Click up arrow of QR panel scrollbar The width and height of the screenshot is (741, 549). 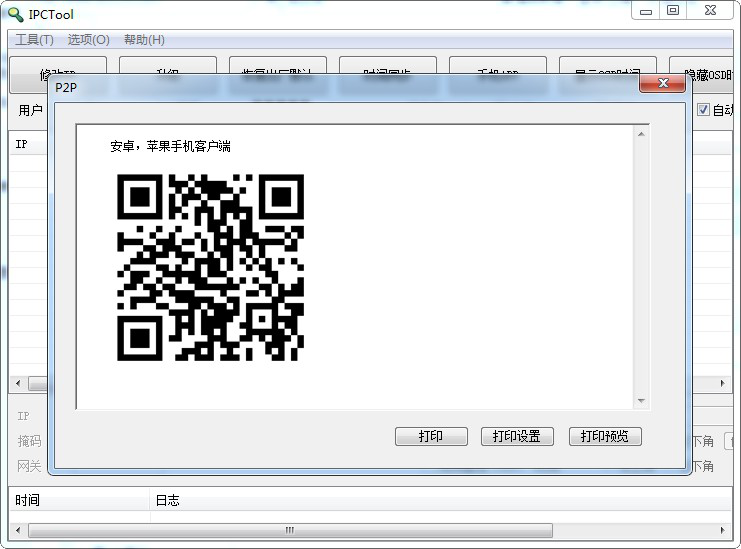click(641, 134)
